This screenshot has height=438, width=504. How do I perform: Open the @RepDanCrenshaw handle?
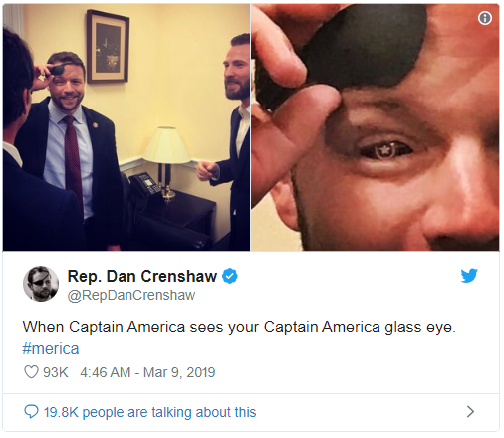[x=131, y=295]
